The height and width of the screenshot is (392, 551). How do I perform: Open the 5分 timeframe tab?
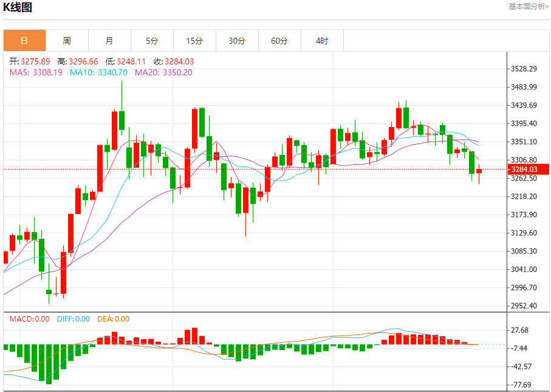[152, 41]
